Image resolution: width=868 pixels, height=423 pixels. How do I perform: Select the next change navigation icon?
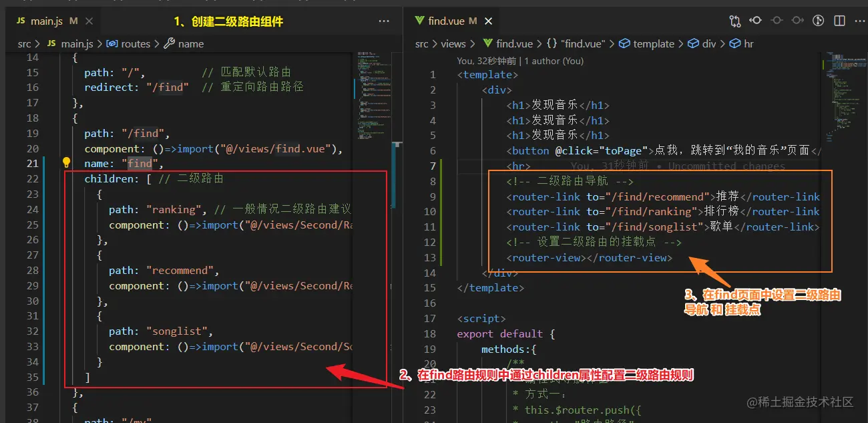tap(797, 21)
